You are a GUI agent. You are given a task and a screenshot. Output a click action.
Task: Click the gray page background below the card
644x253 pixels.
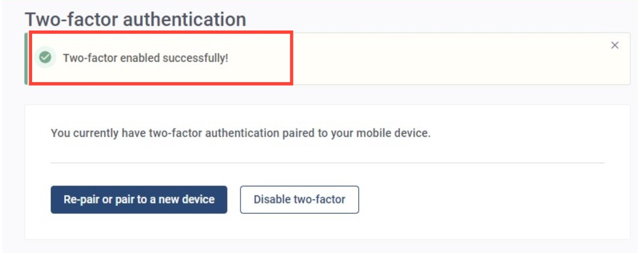(326, 247)
